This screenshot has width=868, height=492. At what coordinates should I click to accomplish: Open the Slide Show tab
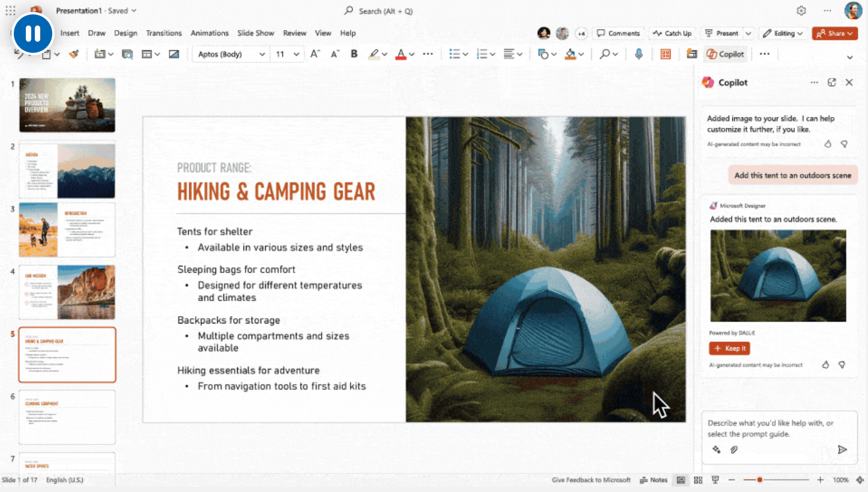point(255,33)
